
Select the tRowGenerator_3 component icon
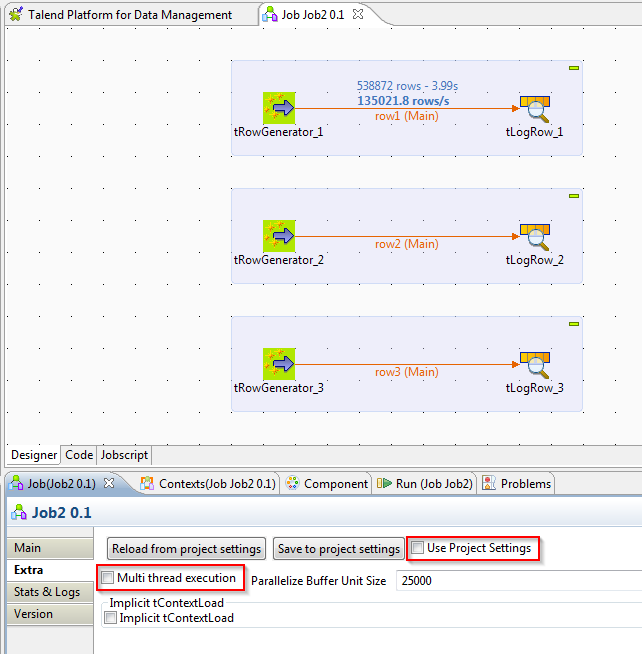[x=279, y=364]
